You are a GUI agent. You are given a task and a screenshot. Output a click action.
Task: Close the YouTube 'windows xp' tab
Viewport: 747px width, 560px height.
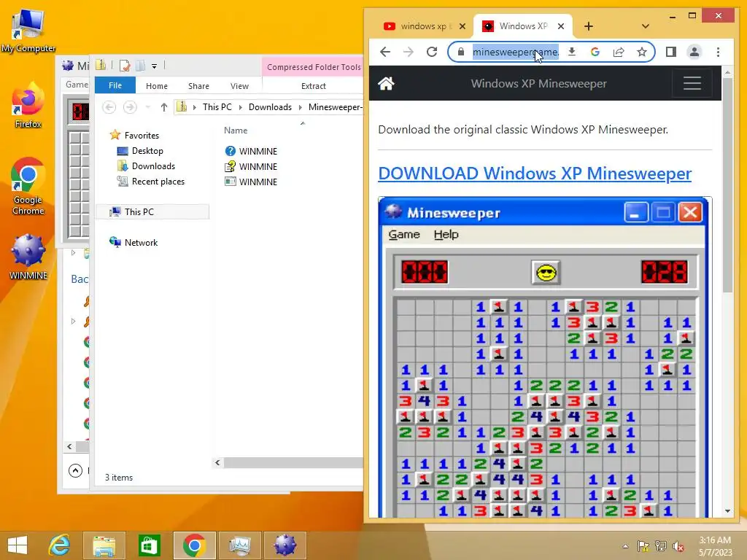(x=462, y=26)
